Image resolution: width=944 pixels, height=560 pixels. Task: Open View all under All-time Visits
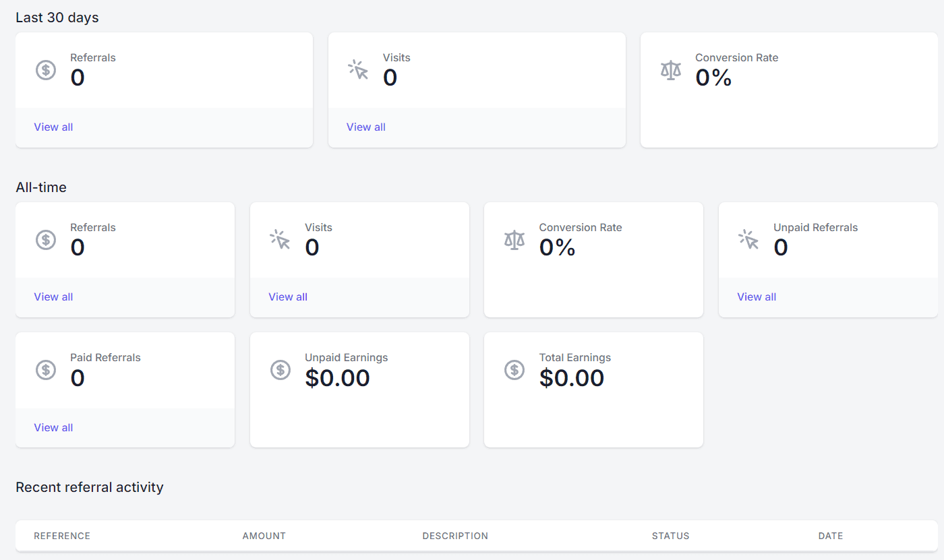(x=288, y=297)
